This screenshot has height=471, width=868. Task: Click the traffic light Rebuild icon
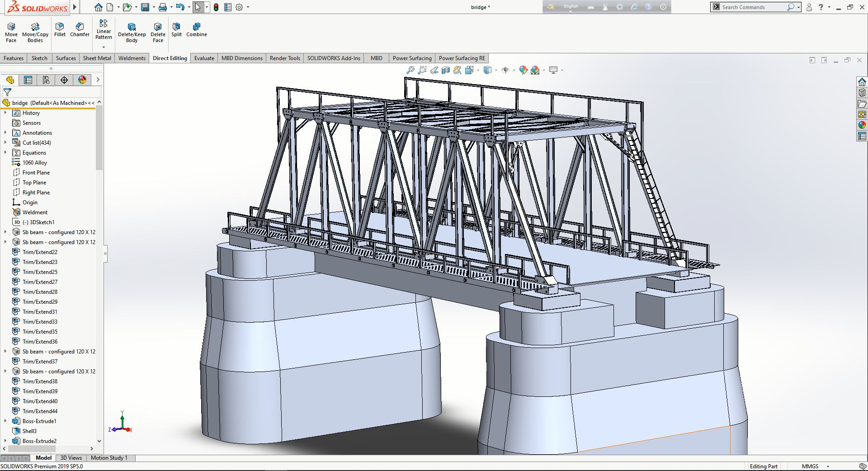(216, 7)
